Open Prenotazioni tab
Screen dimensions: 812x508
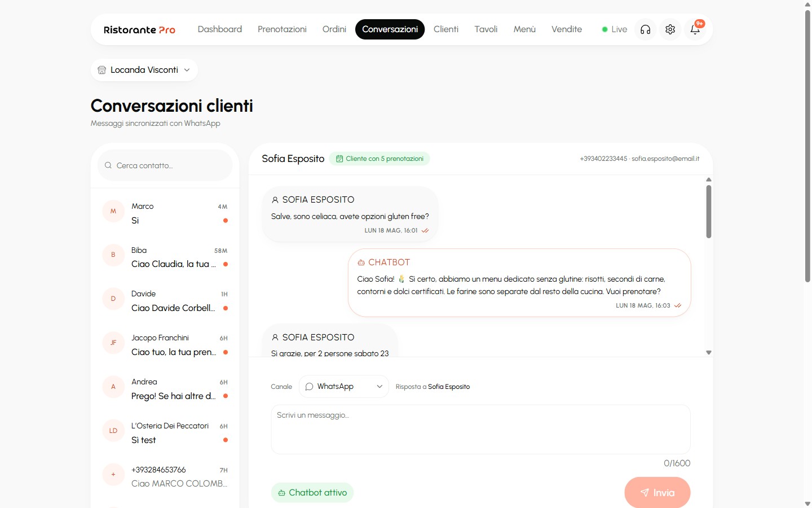[282, 29]
